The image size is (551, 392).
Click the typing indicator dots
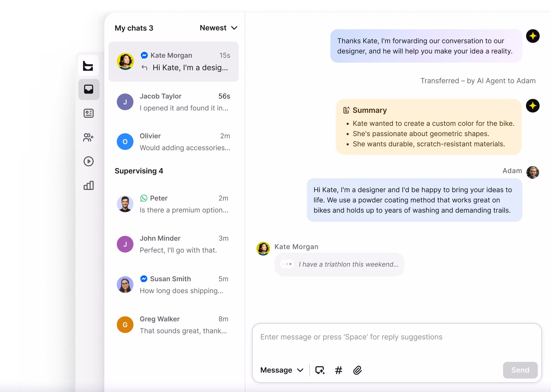[x=287, y=264]
